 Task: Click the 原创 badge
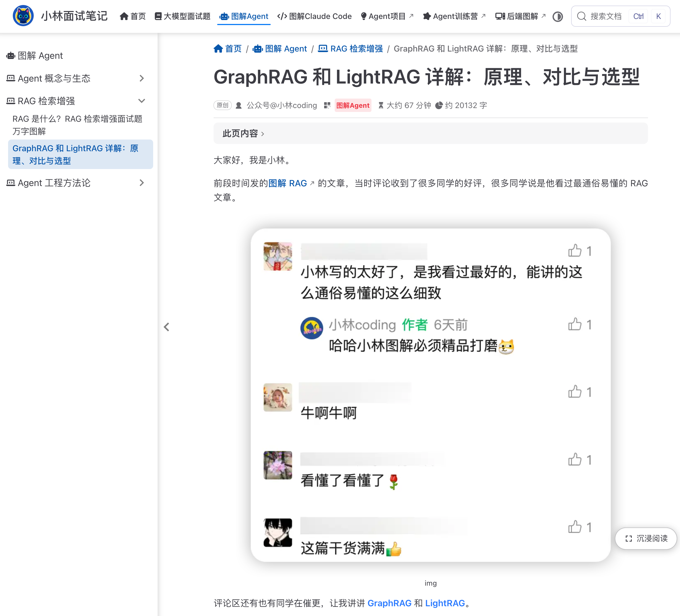(222, 105)
